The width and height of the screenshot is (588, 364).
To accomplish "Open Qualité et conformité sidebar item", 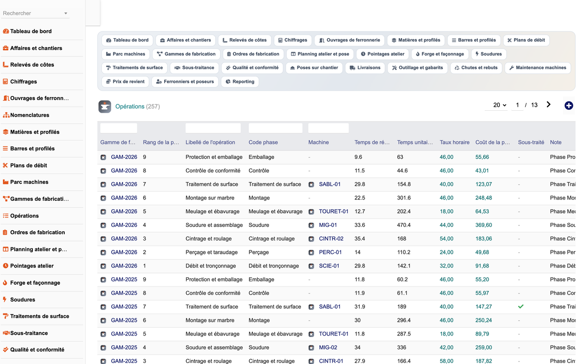I will (x=37, y=350).
